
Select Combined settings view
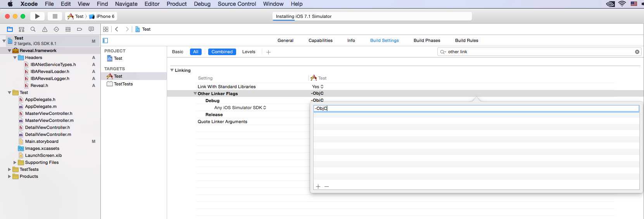(222, 52)
